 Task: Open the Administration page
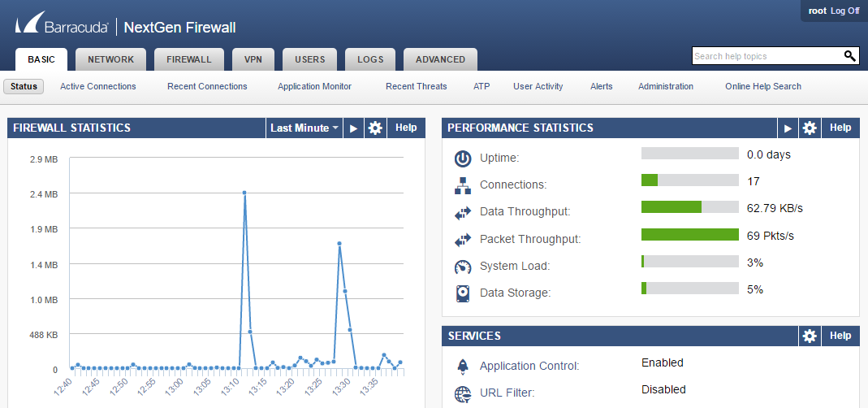coord(665,86)
